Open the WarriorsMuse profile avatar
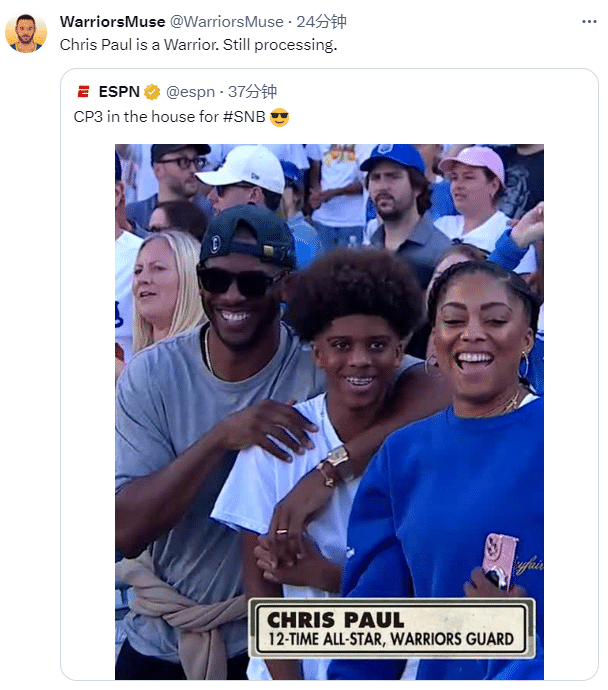The height and width of the screenshot is (690, 608). click(26, 33)
